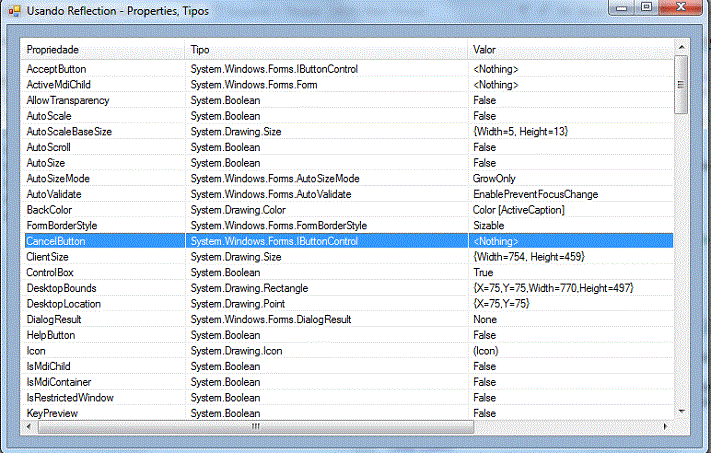Select the FormBorderStyle property row
Image resolution: width=711 pixels, height=453 pixels.
point(348,226)
